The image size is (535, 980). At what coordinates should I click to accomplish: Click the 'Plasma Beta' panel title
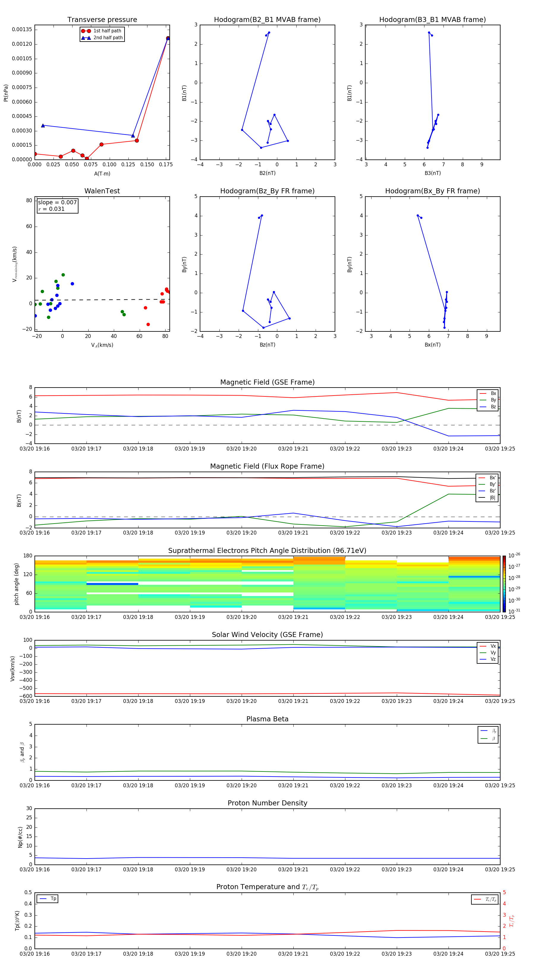pyautogui.click(x=267, y=719)
